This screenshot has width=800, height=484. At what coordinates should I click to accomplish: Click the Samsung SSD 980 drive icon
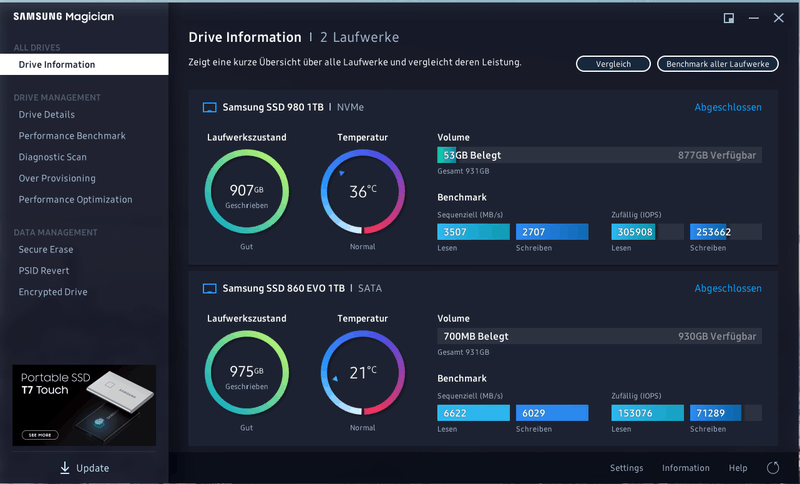(210, 107)
